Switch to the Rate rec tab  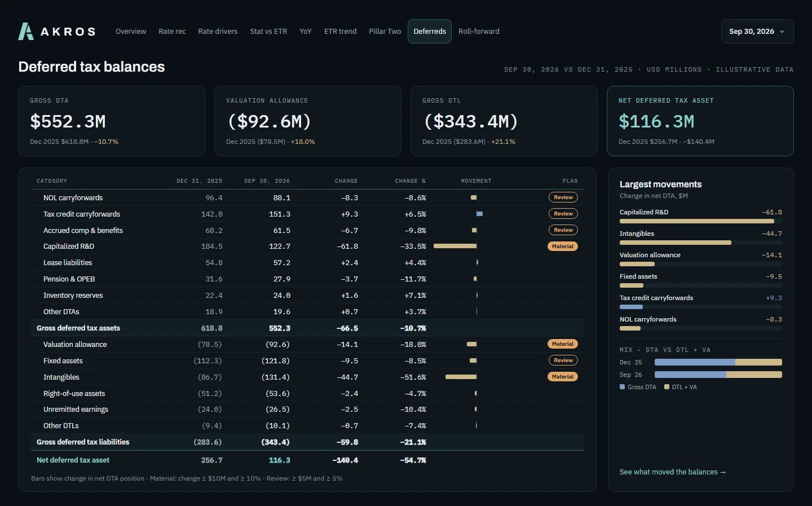172,32
